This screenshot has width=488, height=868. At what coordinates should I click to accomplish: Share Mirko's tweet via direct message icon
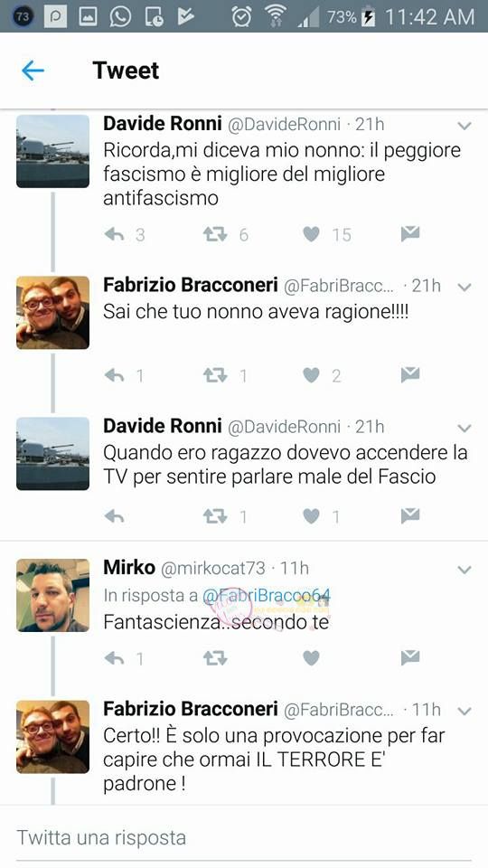coord(410,657)
